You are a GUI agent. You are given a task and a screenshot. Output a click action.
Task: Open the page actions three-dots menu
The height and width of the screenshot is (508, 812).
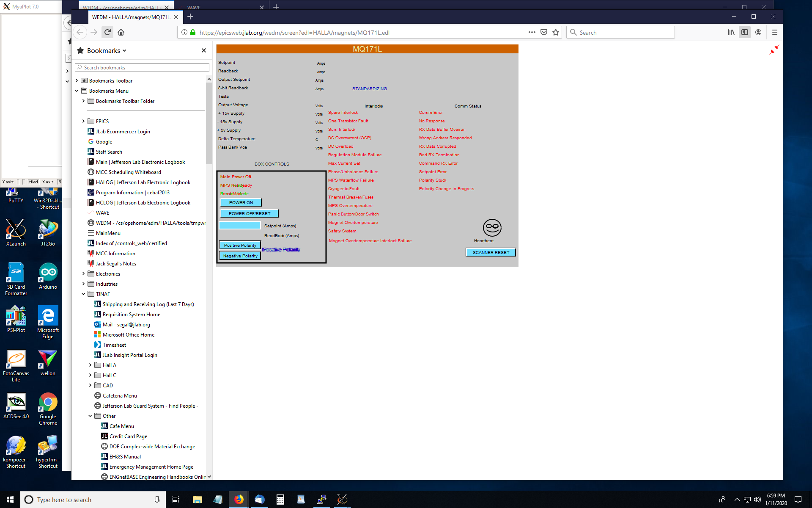tap(532, 32)
